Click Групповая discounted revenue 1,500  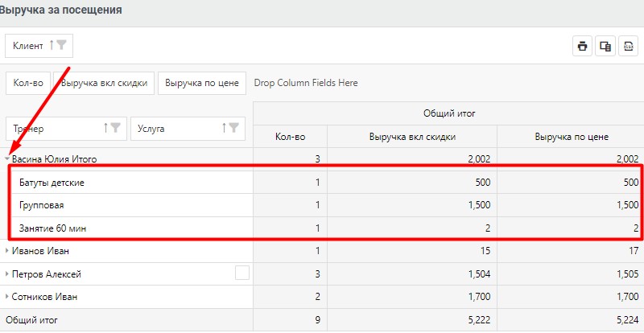[x=478, y=205]
